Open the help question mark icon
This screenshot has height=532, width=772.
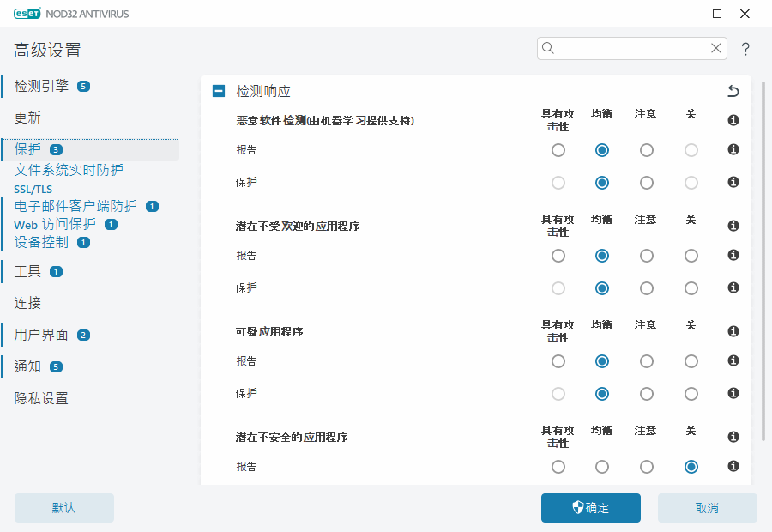pyautogui.click(x=745, y=49)
